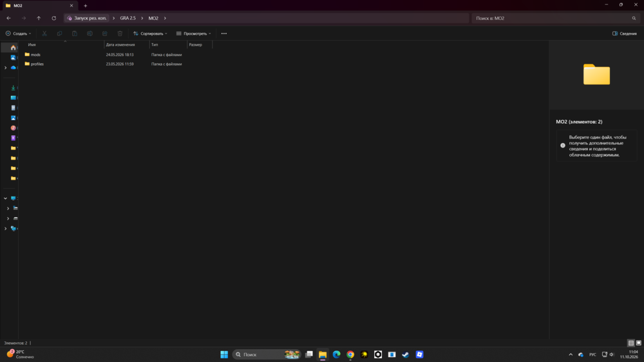Open the Сортировать dropdown
The height and width of the screenshot is (362, 644).
point(150,33)
